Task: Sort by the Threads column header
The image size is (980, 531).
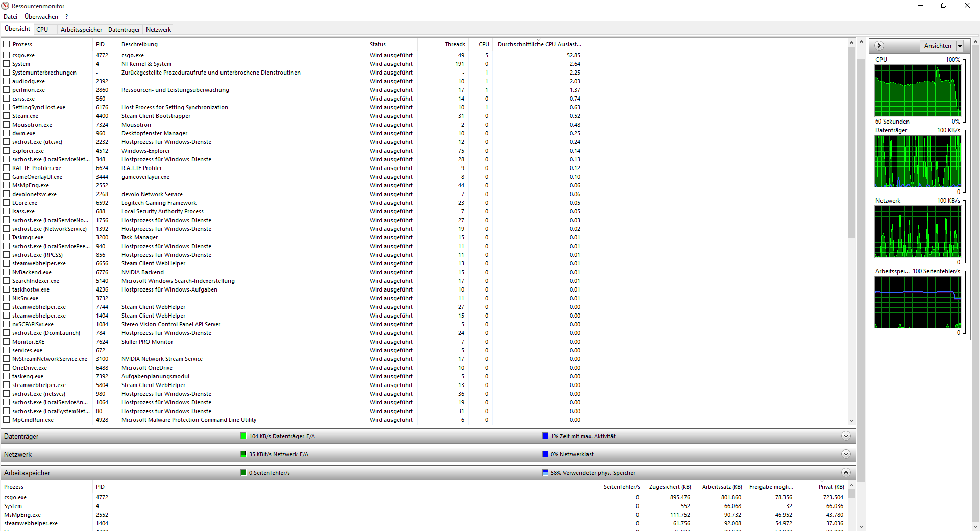Action: (443, 44)
